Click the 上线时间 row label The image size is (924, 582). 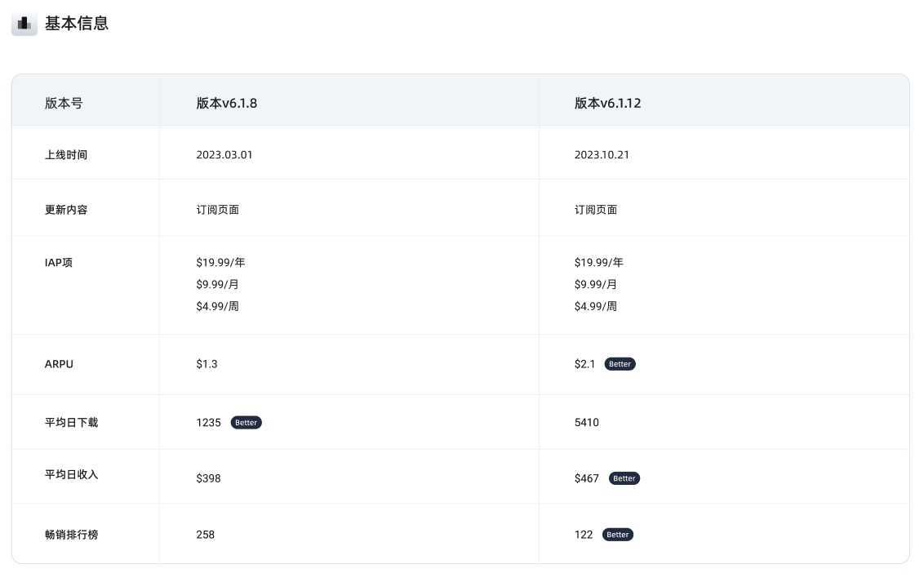click(66, 154)
